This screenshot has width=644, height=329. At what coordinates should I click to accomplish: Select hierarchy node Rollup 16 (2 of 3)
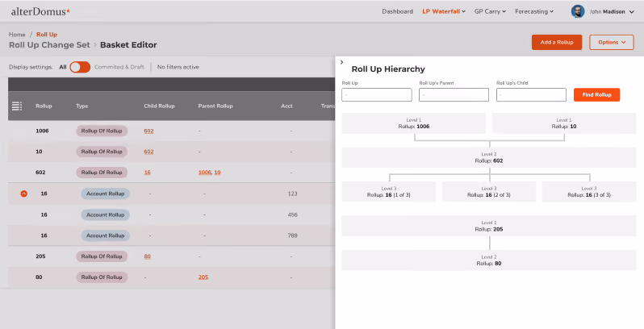click(489, 192)
